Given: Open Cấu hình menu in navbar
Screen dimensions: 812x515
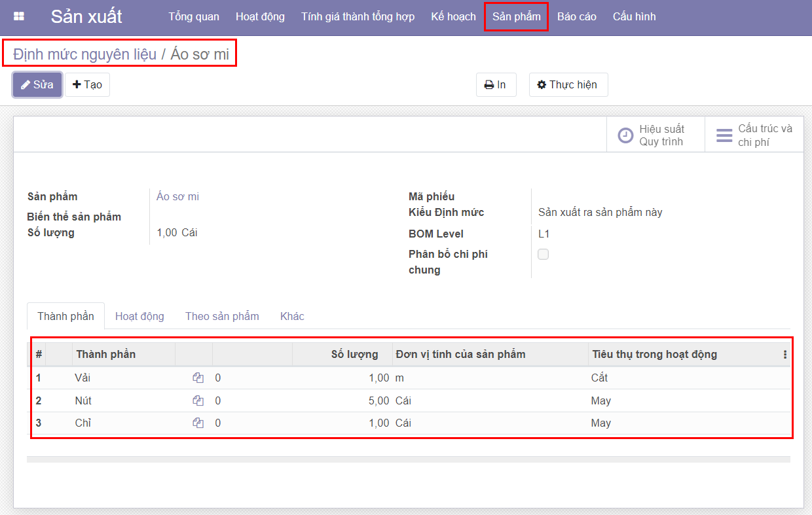Looking at the screenshot, I should [x=634, y=16].
